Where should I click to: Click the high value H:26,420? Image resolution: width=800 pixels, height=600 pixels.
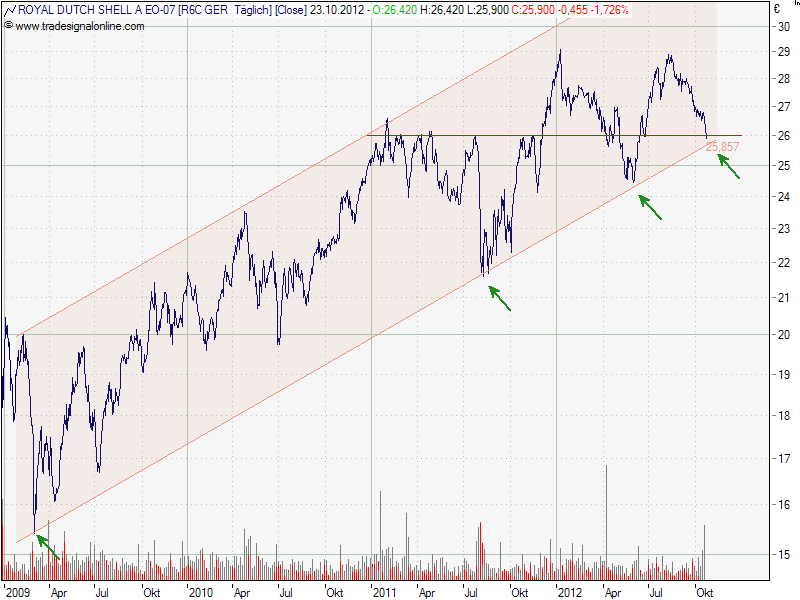pyautogui.click(x=441, y=10)
